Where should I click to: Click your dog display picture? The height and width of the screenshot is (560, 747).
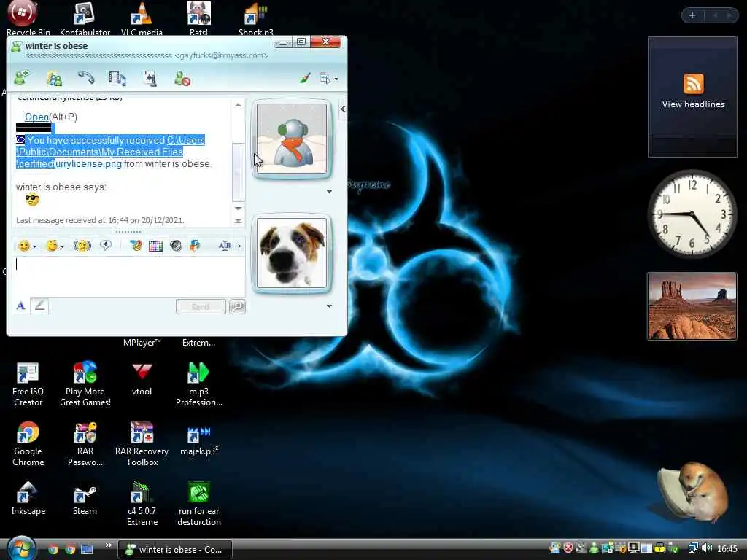292,253
